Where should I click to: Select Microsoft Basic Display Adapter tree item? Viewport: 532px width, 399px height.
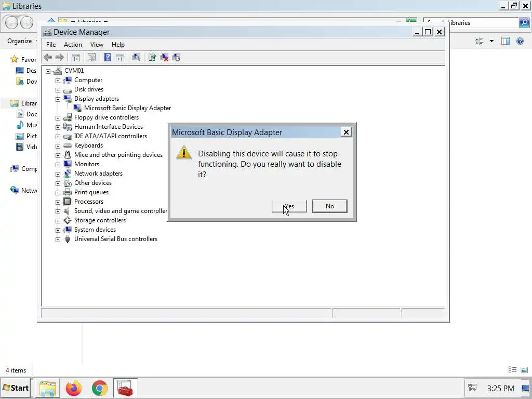127,108
